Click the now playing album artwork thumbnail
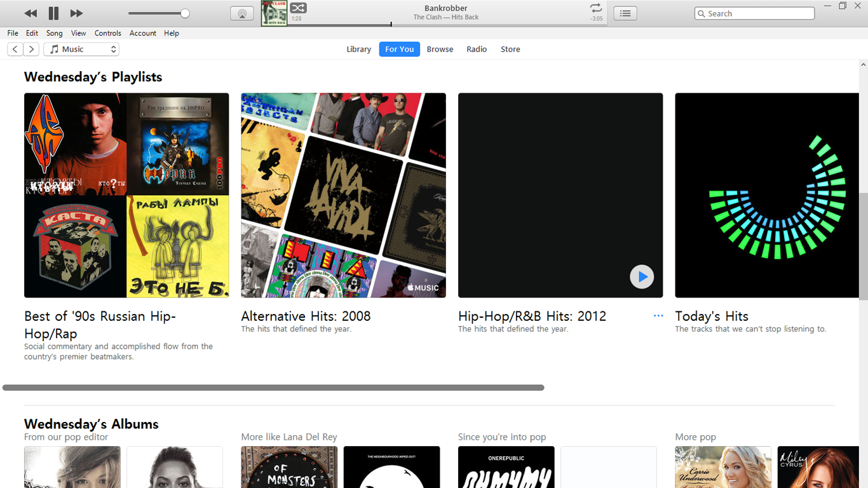The width and height of the screenshot is (868, 488). pyautogui.click(x=275, y=13)
